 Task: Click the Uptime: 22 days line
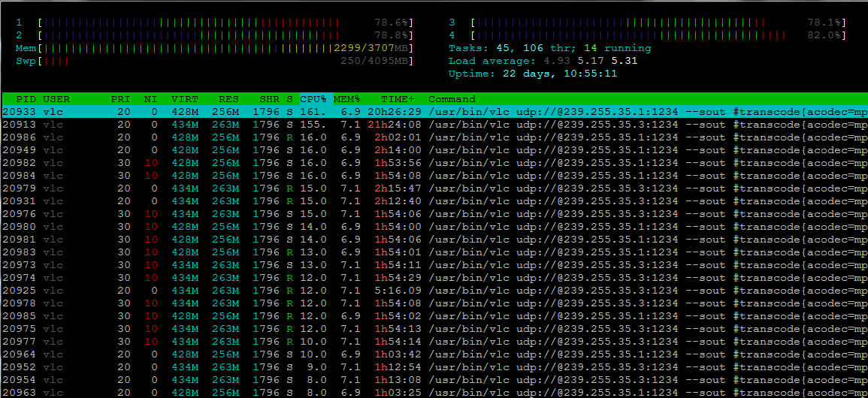(x=533, y=74)
